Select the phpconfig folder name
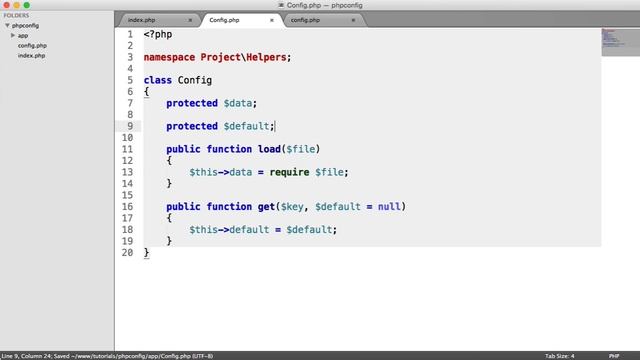Screen dimensions: 640x360 pos(25,25)
